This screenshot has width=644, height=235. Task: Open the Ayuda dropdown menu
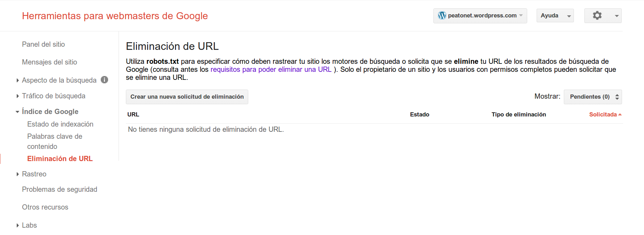(555, 16)
